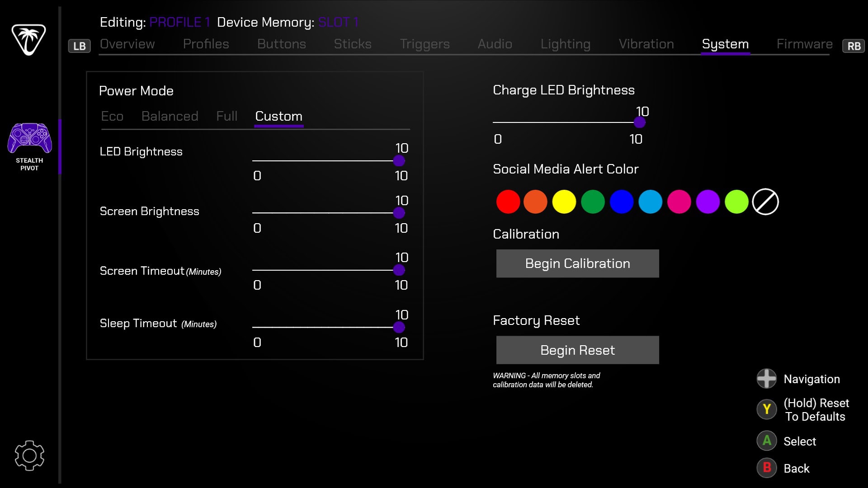Click Begin Calibration button
The width and height of the screenshot is (868, 488).
577,263
